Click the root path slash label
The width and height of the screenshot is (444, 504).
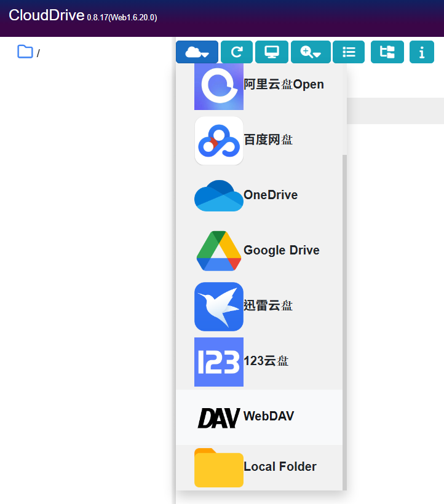pos(38,53)
